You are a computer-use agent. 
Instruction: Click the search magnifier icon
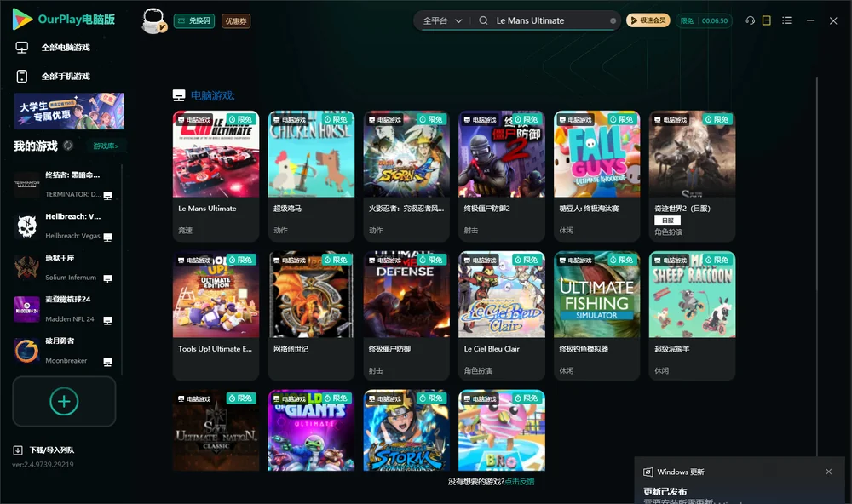click(x=483, y=20)
